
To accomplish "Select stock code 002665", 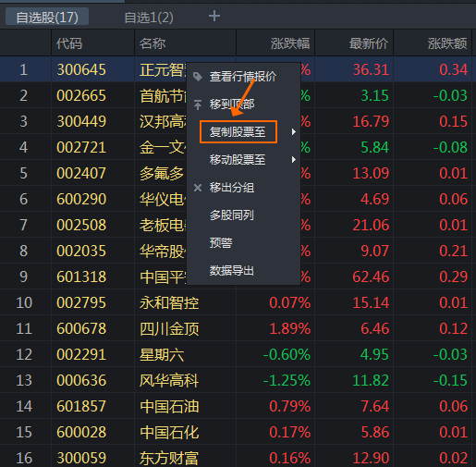I will 81,95.
